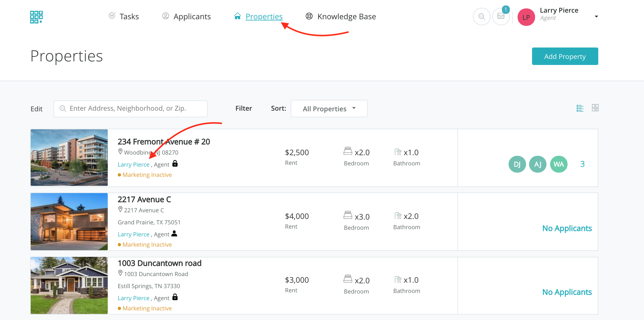Open the Filter options

pos(243,108)
